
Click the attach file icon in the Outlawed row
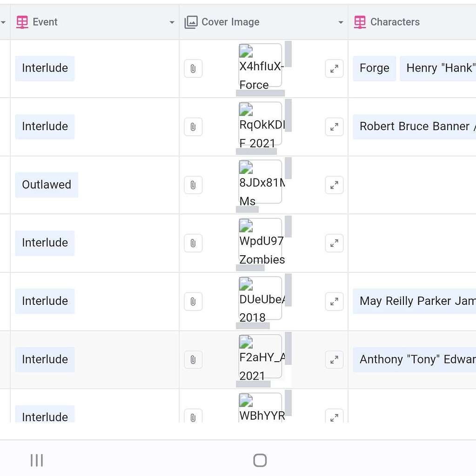193,185
